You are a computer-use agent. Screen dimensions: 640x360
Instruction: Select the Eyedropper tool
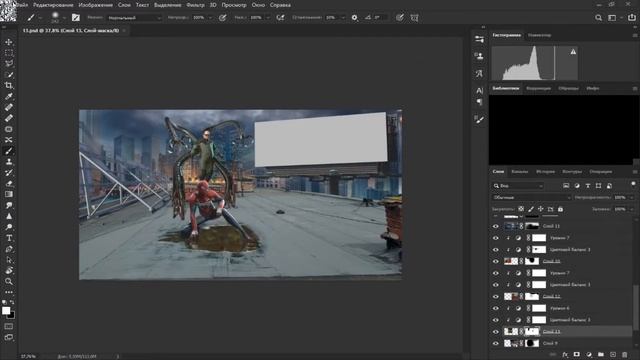[9, 96]
